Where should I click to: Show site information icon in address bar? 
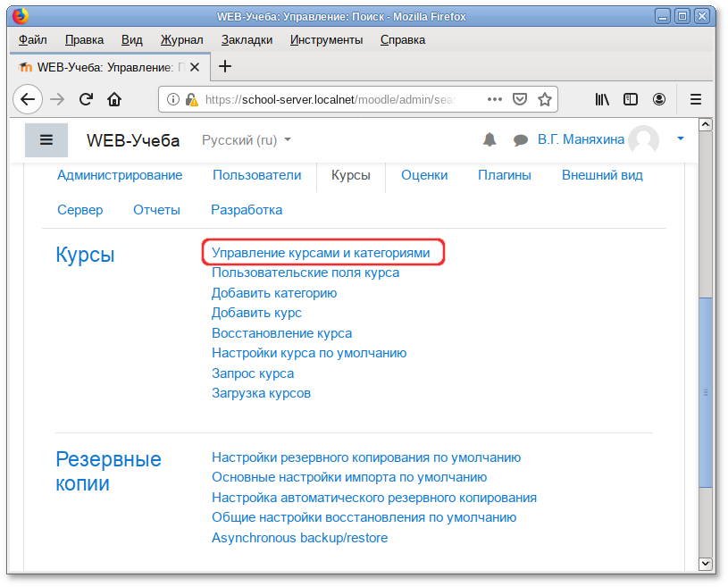point(172,99)
